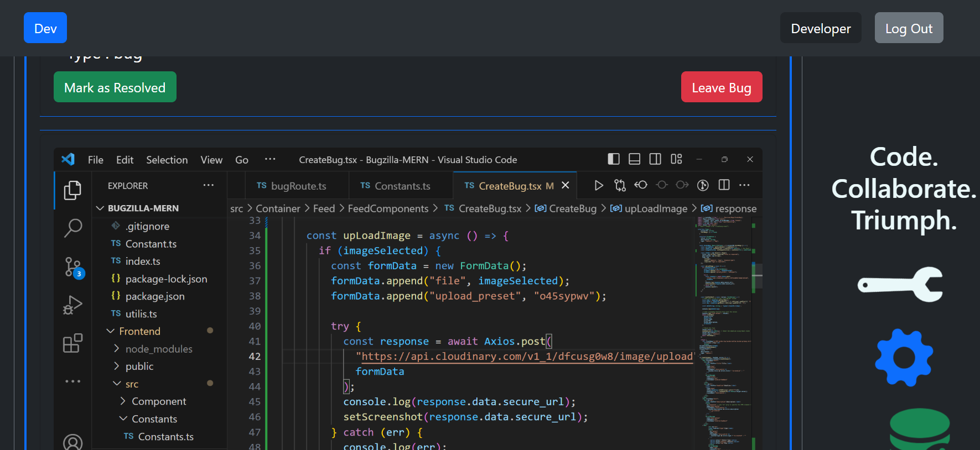Open the Selection menu
The height and width of the screenshot is (450, 980).
[167, 160]
